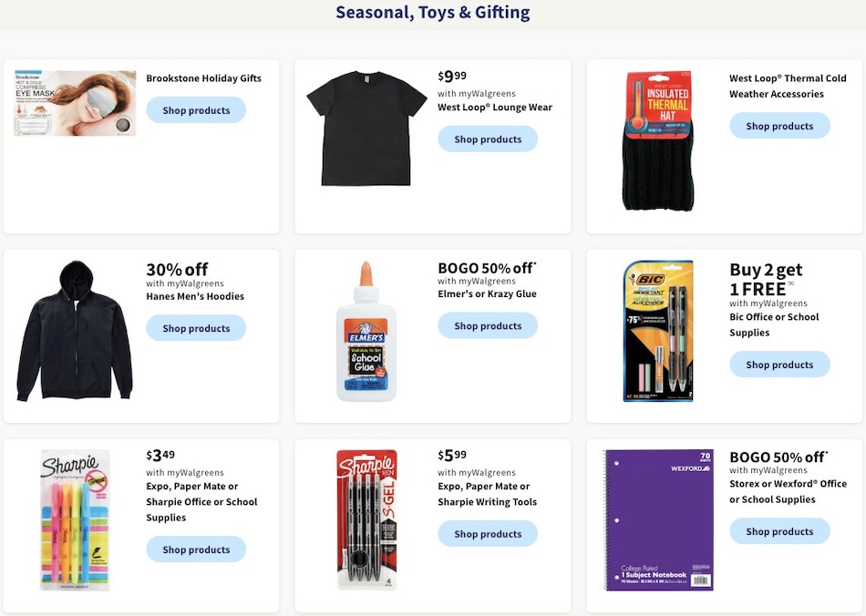Screen dimensions: 866x616
Task: Shop products for West Loop Lounge Wear
Action: coord(488,139)
